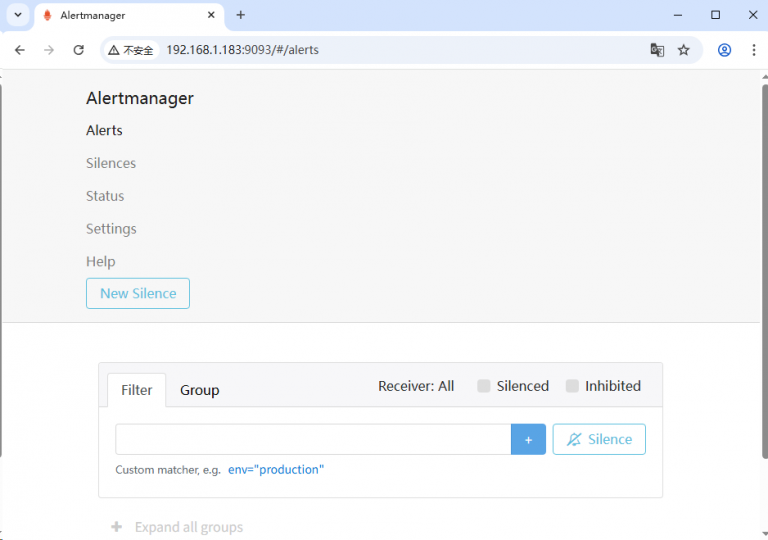
Task: Open the tab search dropdown arrow
Action: (18, 15)
